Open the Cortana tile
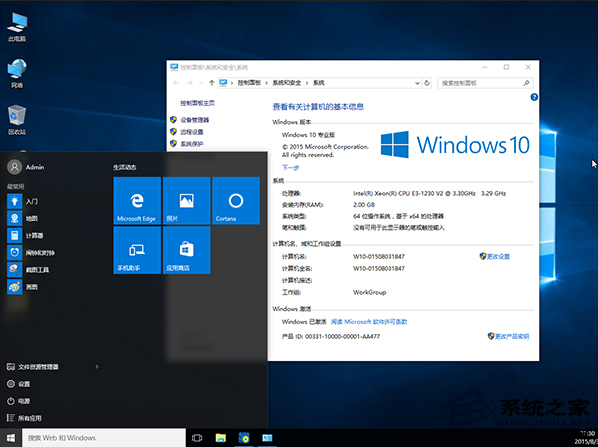 236,201
